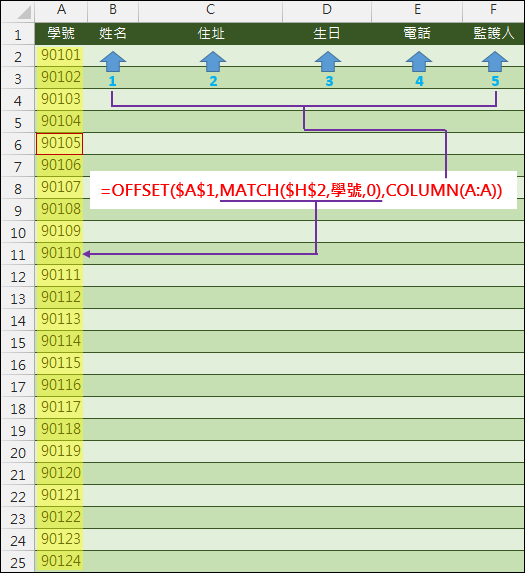Screen dimensions: 525x573
Task: Select cell containing 90124
Action: click(60, 561)
